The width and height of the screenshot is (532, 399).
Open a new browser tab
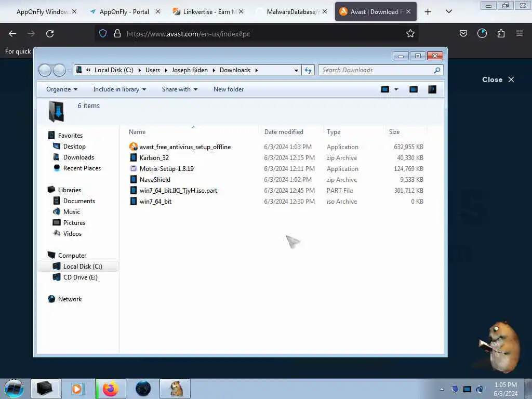coord(428,12)
